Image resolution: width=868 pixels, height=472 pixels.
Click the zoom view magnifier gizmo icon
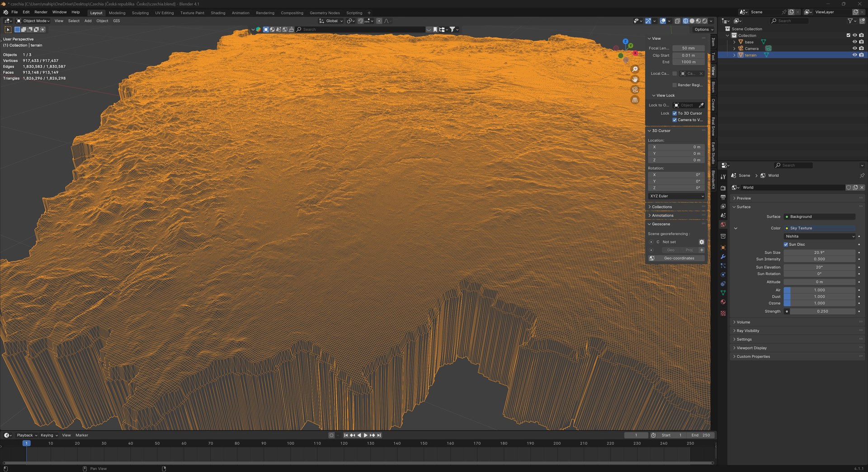pos(635,69)
